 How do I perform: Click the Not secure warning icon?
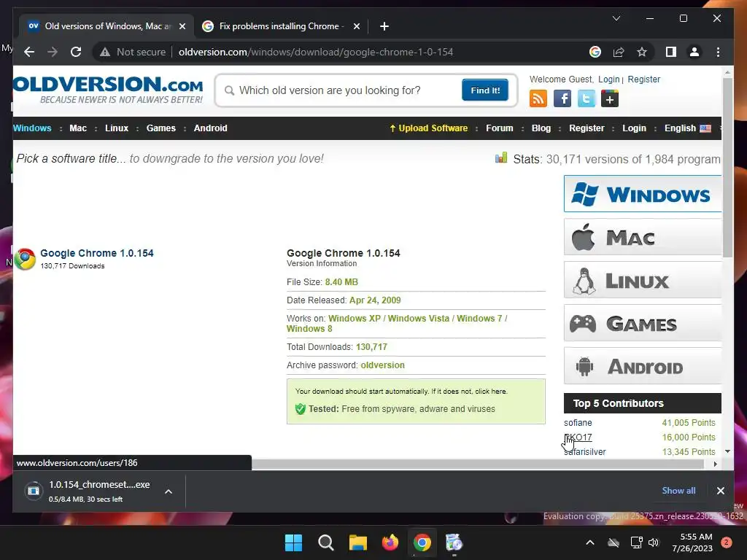tap(105, 52)
